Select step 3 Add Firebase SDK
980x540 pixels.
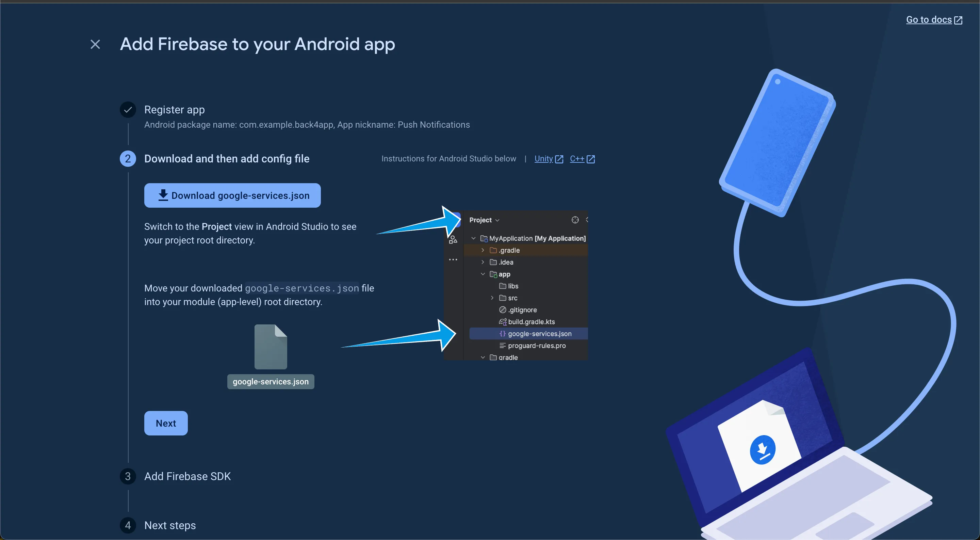187,476
